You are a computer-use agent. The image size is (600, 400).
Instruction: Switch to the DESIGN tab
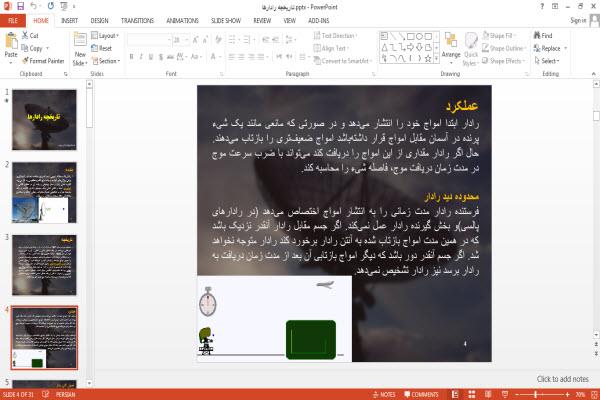99,21
